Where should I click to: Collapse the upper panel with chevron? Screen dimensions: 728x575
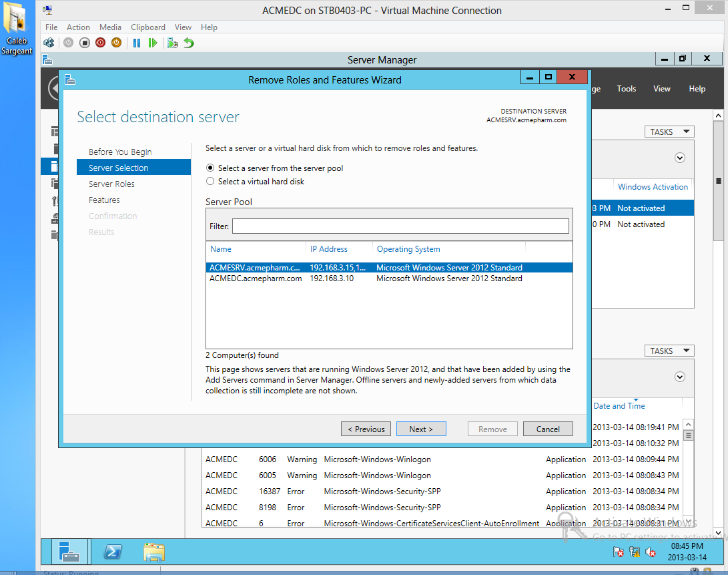point(680,158)
